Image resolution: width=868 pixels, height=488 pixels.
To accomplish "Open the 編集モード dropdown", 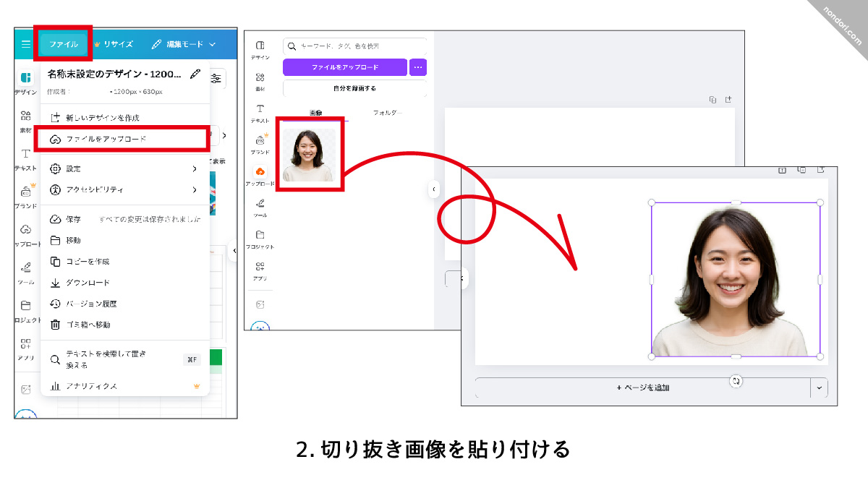I will tap(184, 44).
